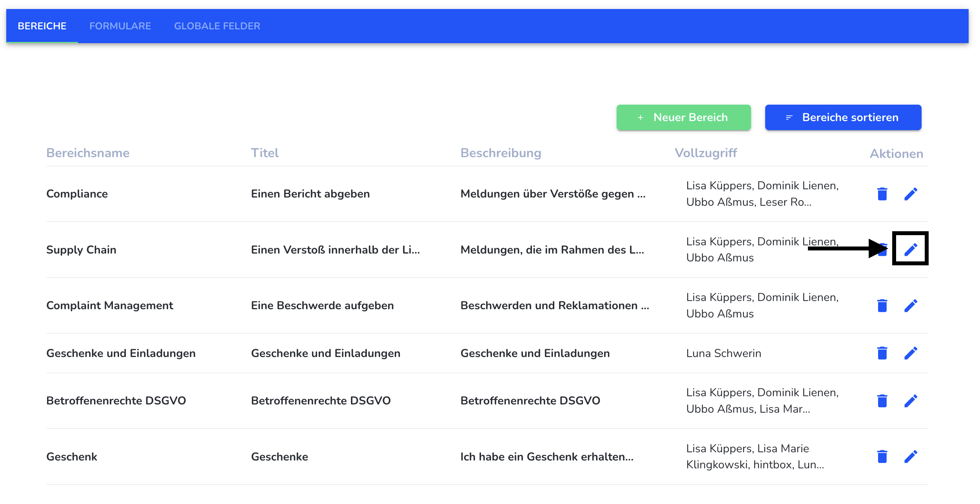Viewport: 980px width, 504px height.
Task: Select the Compliance area name
Action: [x=77, y=194]
